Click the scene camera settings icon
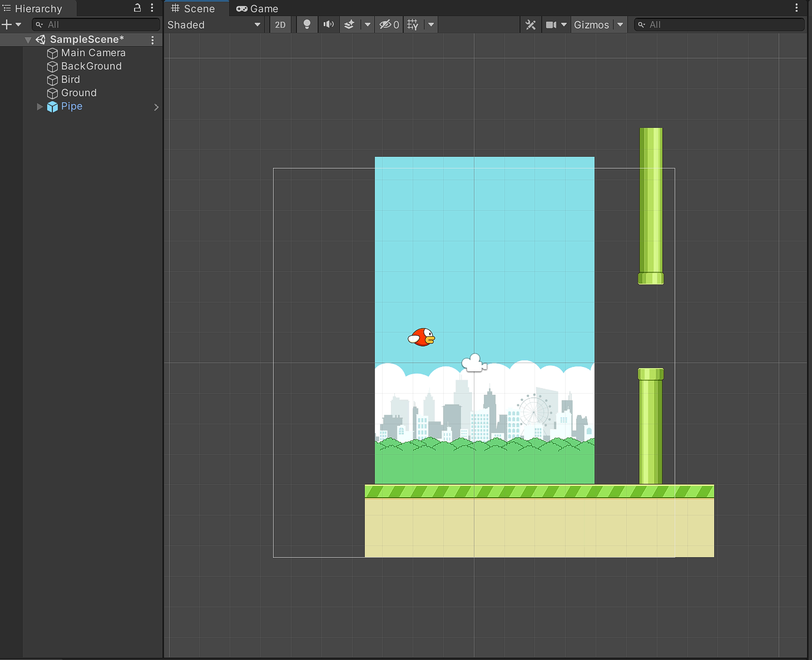Screen dimensions: 812x660 coord(551,24)
